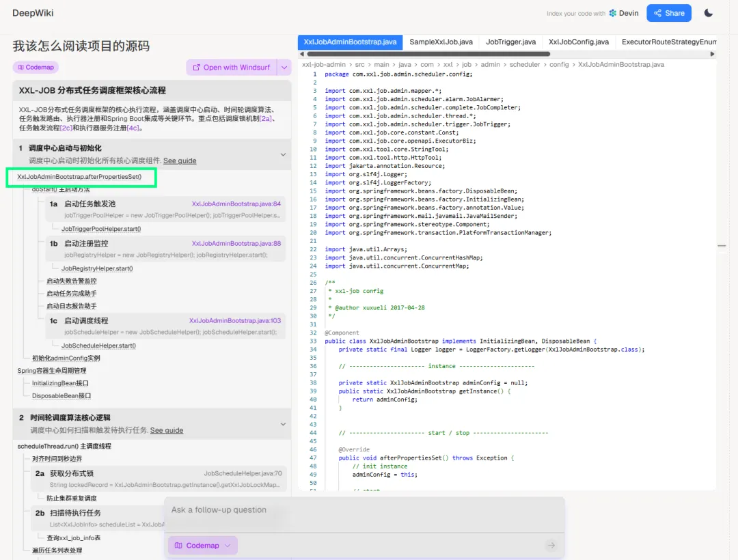Select step 1c 启动调度线程

click(x=165, y=325)
